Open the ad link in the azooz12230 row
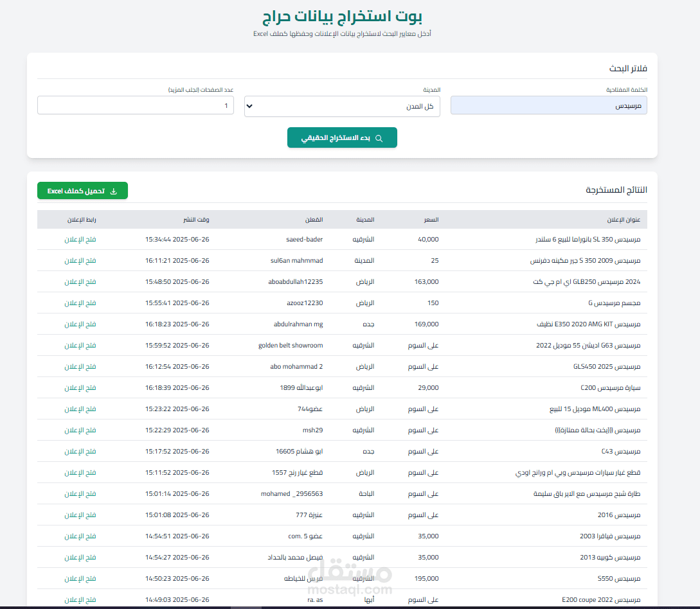This screenshot has width=700, height=609. click(x=80, y=303)
